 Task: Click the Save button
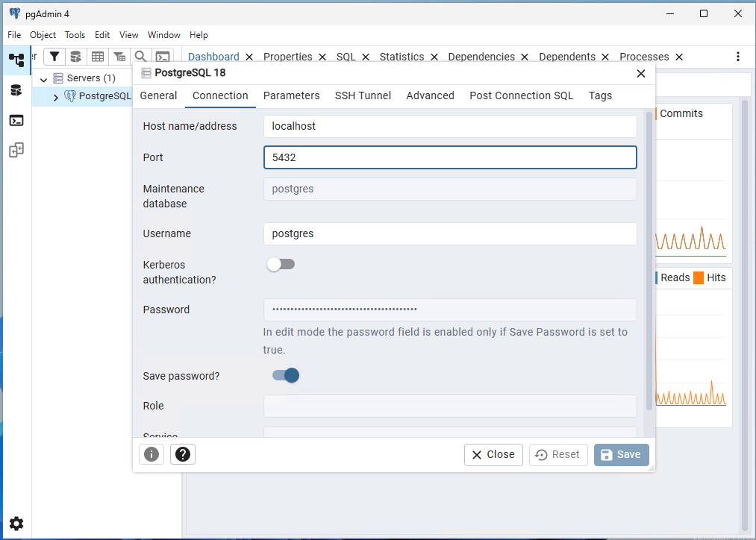(x=621, y=455)
